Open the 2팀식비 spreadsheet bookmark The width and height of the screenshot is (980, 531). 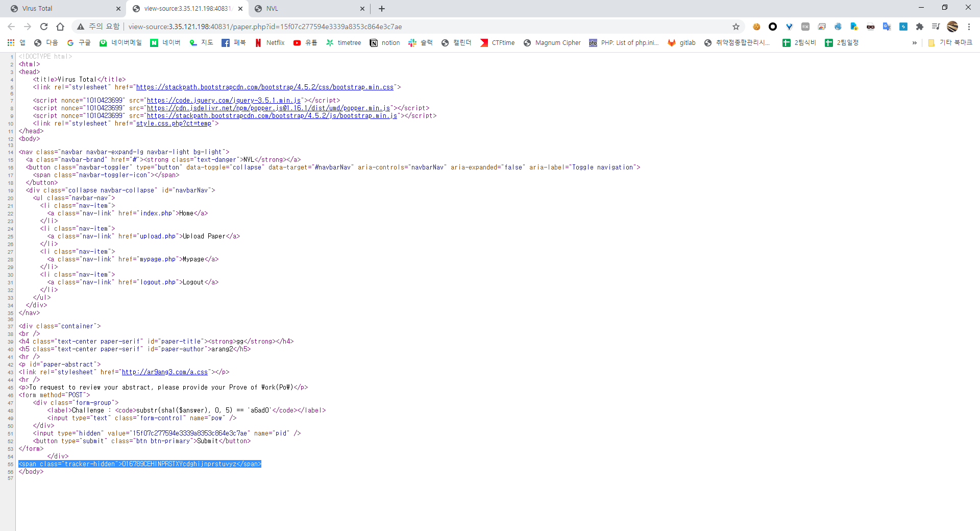(x=799, y=43)
